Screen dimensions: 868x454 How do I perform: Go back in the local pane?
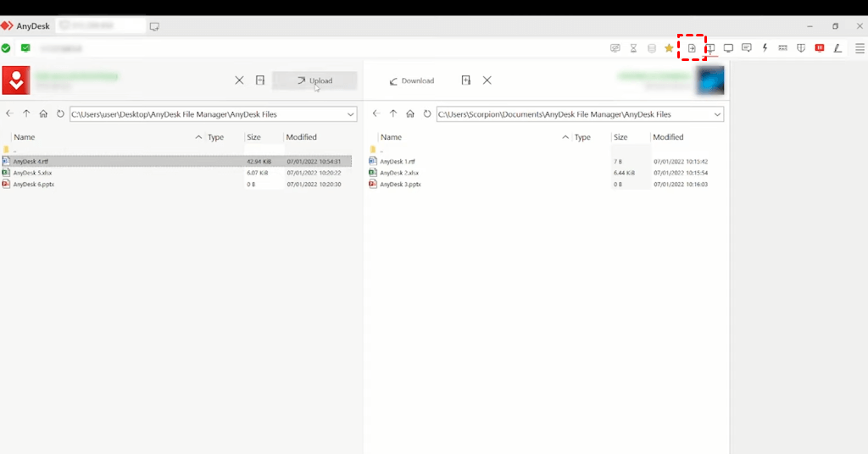pos(9,113)
